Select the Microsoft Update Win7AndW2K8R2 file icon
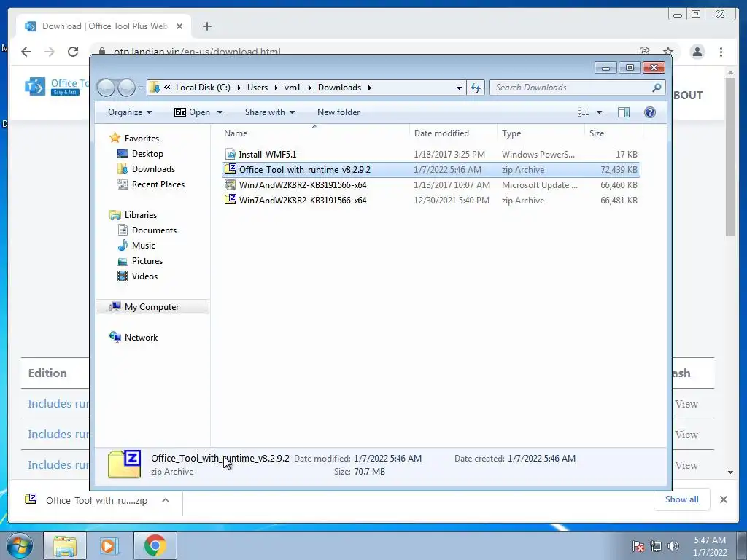 click(231, 184)
